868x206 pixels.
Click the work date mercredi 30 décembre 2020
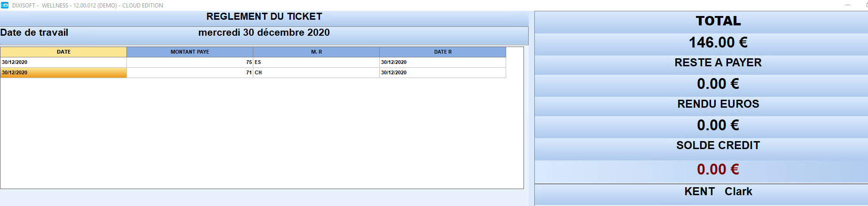[x=264, y=32]
